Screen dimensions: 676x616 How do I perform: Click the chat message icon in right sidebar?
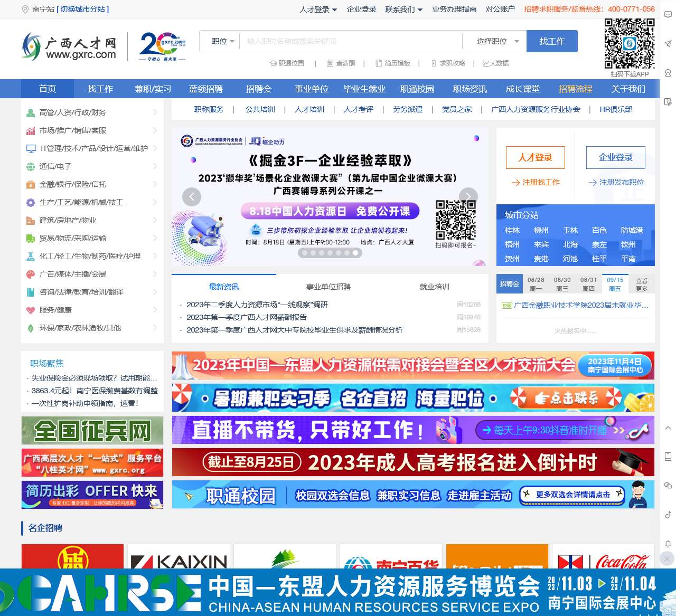668,15
